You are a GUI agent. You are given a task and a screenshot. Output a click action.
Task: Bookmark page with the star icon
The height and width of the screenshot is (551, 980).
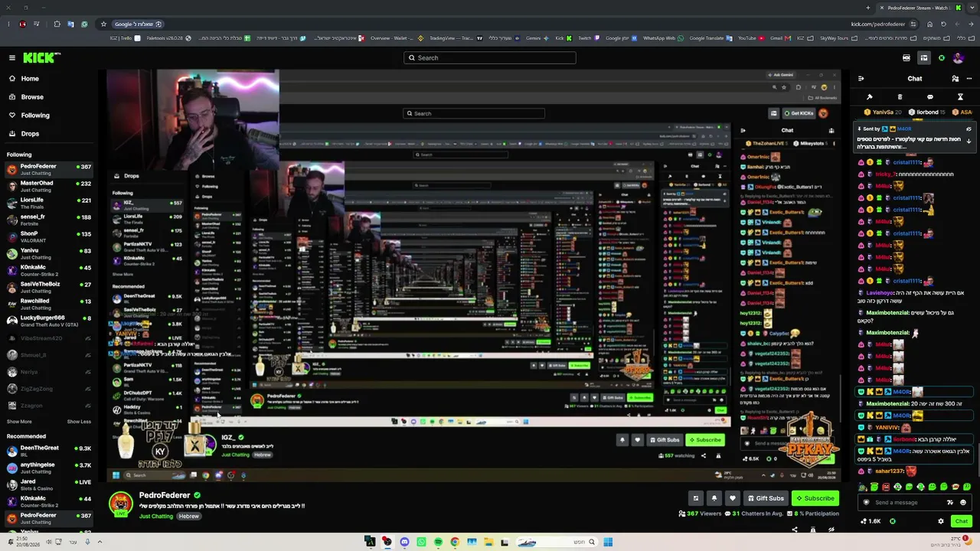click(104, 24)
